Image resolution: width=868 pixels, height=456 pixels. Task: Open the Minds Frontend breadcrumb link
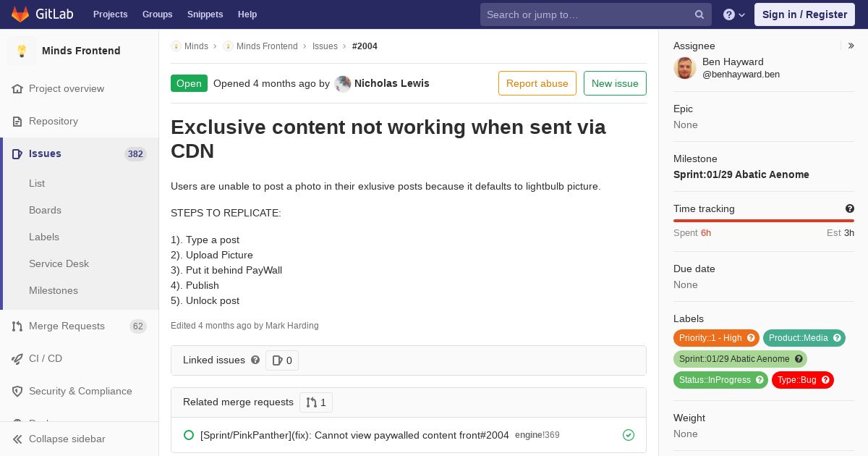click(267, 46)
